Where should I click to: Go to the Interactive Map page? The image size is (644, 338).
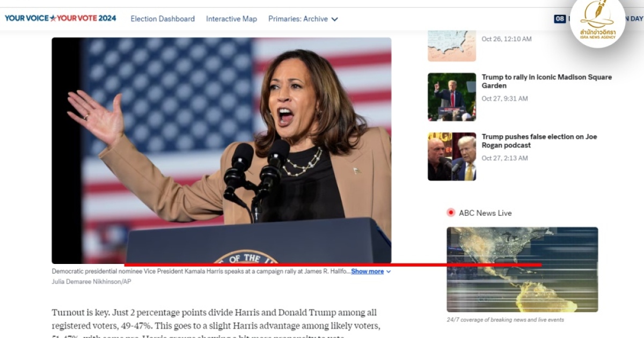pos(231,19)
